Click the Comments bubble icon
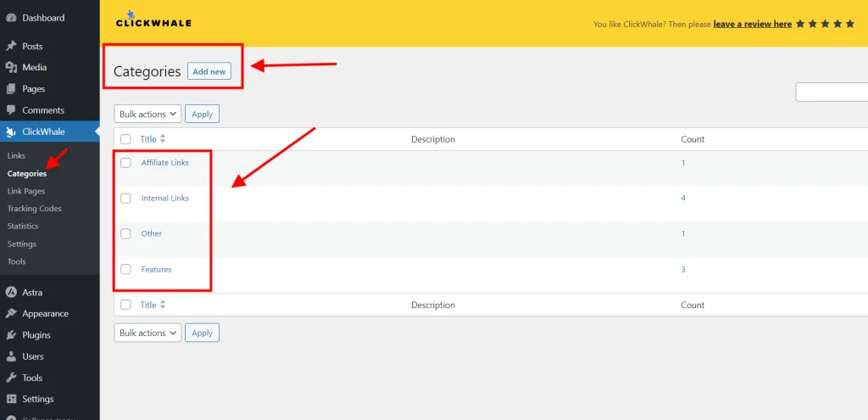The image size is (868, 420). [x=11, y=110]
